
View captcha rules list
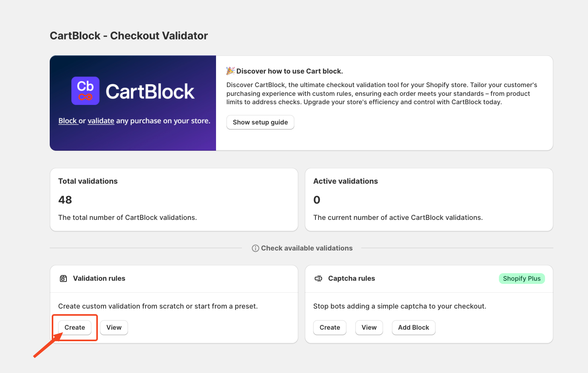[369, 328]
